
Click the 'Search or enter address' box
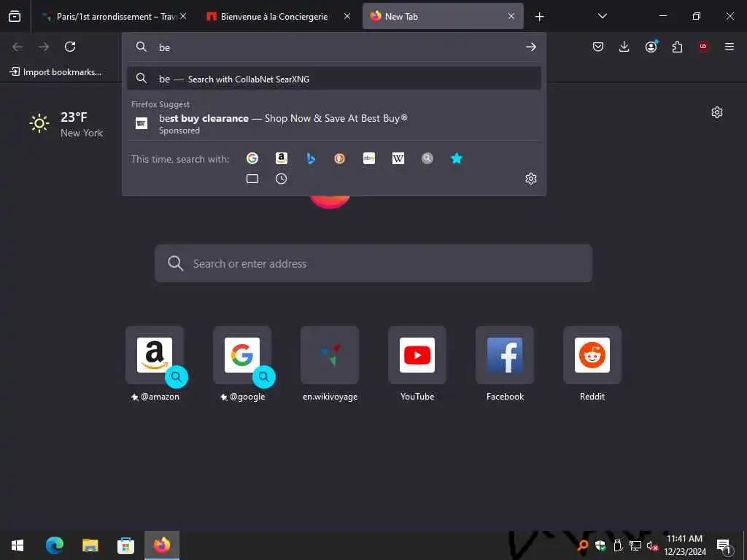(x=373, y=263)
